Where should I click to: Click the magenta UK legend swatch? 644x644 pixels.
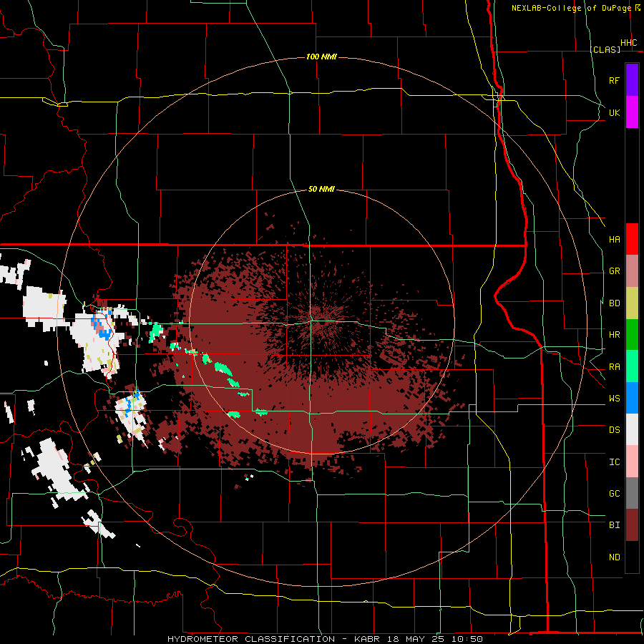[x=632, y=112]
